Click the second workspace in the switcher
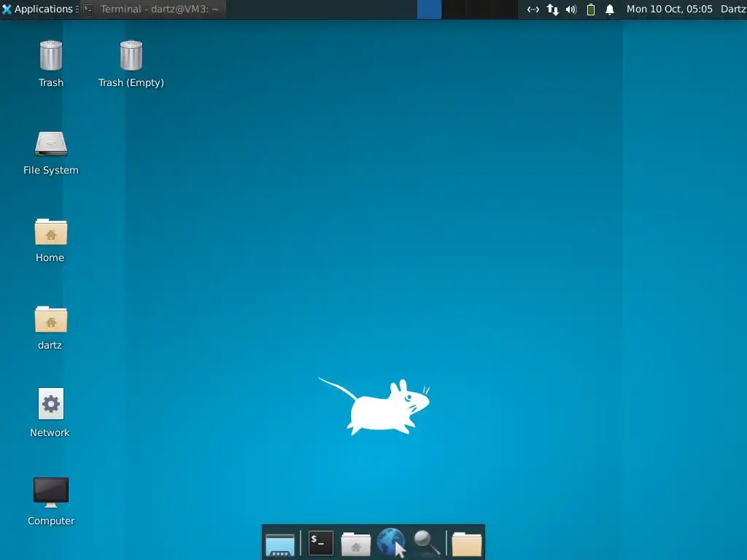The image size is (747, 560). pyautogui.click(x=454, y=9)
